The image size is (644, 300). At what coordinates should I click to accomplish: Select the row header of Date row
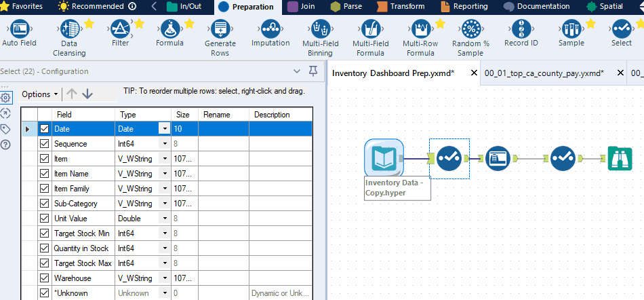[29, 129]
